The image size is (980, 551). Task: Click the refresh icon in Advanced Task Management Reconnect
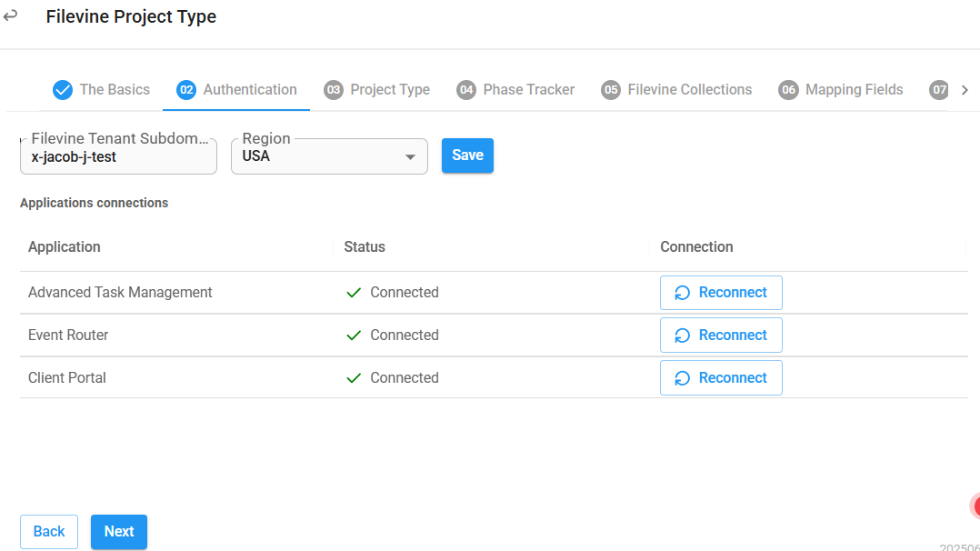point(683,293)
